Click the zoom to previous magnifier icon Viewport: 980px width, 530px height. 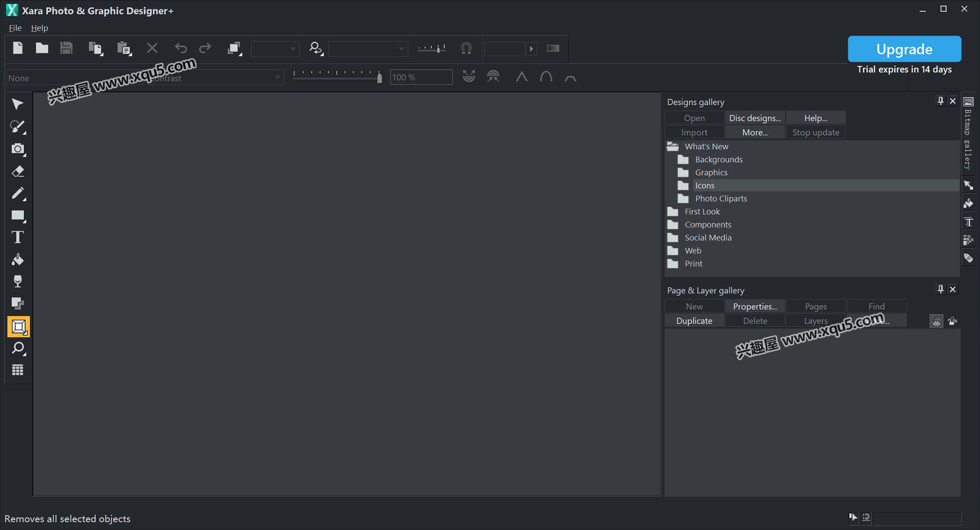coord(316,49)
